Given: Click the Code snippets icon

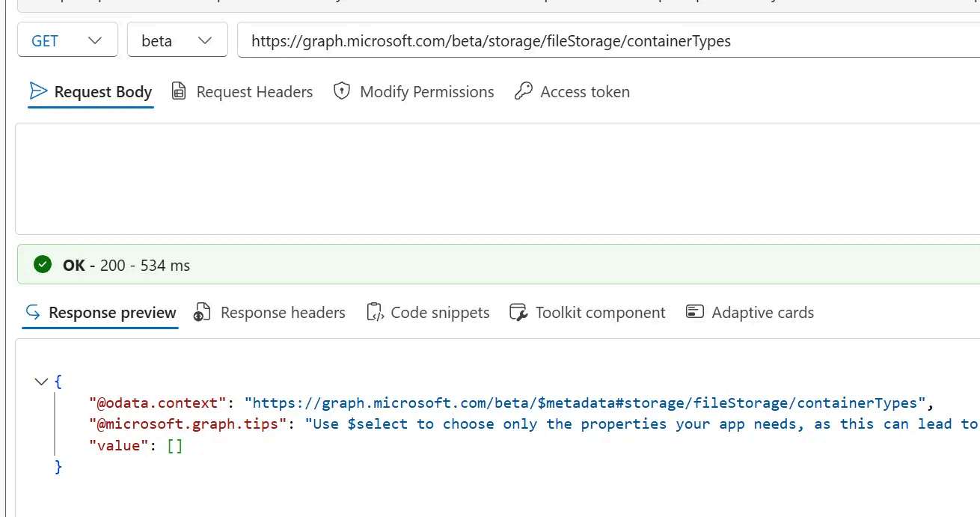Looking at the screenshot, I should (375, 312).
